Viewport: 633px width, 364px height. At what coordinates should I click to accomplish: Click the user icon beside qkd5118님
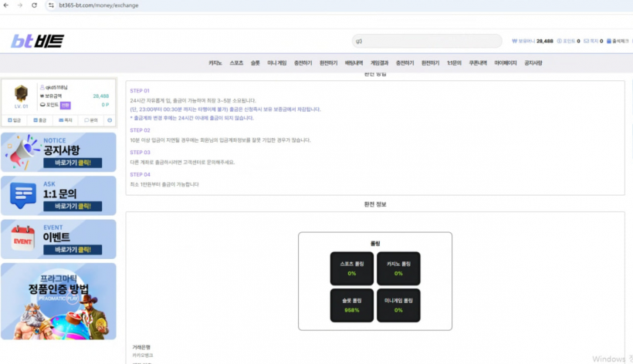pos(42,87)
